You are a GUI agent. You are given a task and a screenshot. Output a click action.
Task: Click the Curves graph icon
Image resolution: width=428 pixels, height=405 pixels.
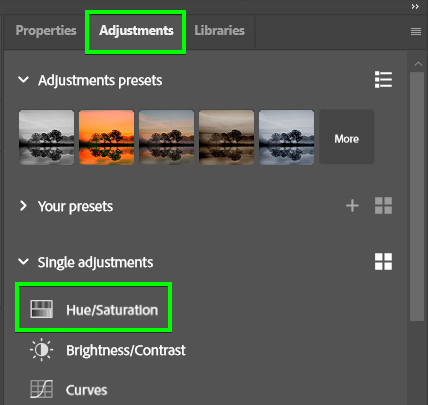[x=41, y=389]
